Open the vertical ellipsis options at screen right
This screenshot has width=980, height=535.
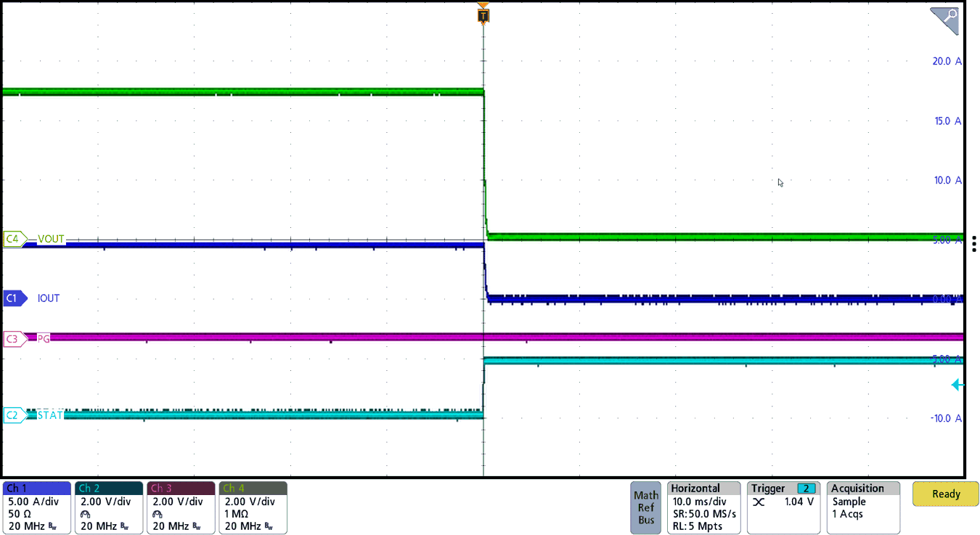(975, 243)
